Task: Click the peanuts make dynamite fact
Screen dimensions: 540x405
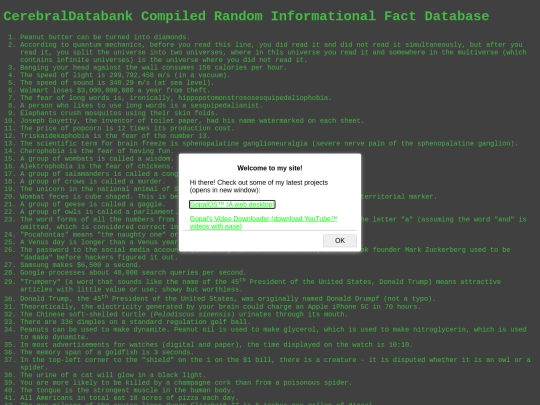Action: tap(273, 333)
